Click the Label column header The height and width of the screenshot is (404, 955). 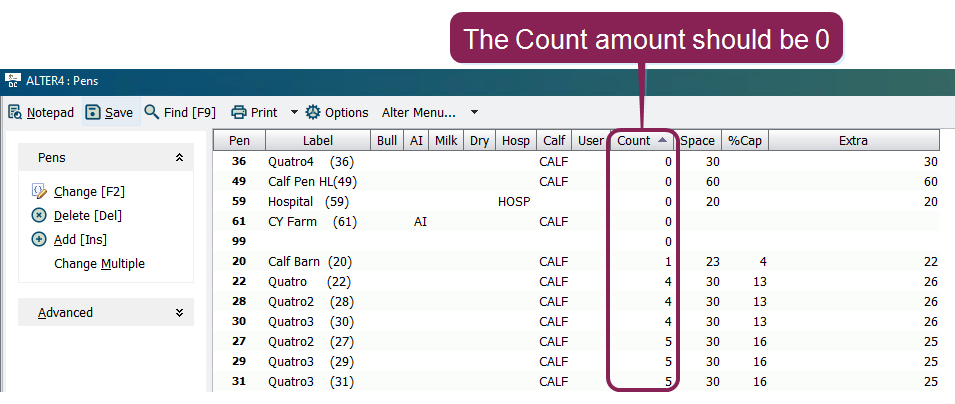tap(318, 140)
